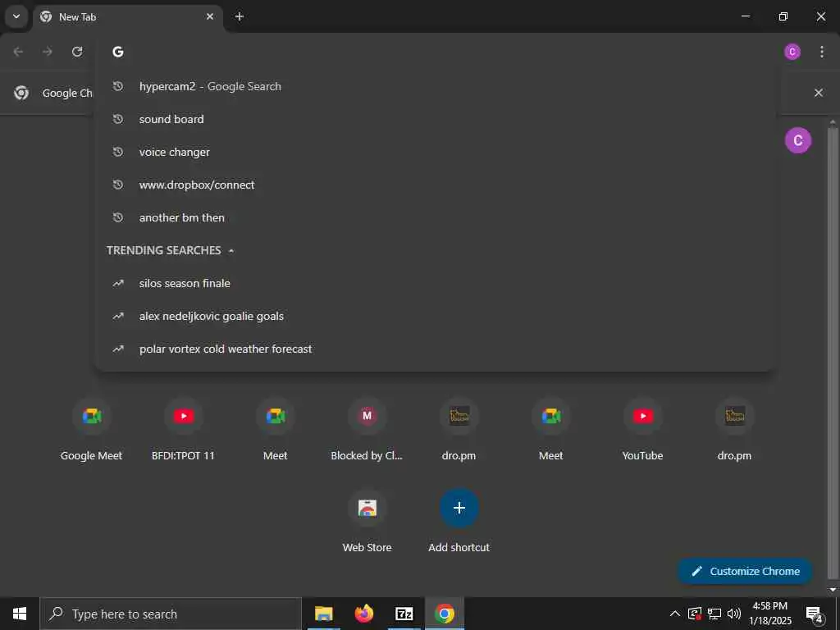This screenshot has height=630, width=840.
Task: Click the history clock icon beside hypercam2
Action: (x=118, y=86)
